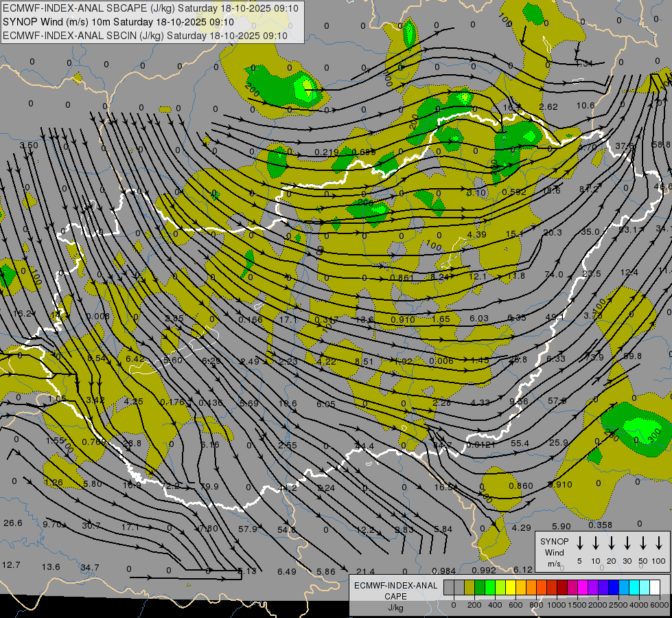The width and height of the screenshot is (672, 618).
Task: Click the 400 tick label on CAPE legend
Action: pos(495,605)
